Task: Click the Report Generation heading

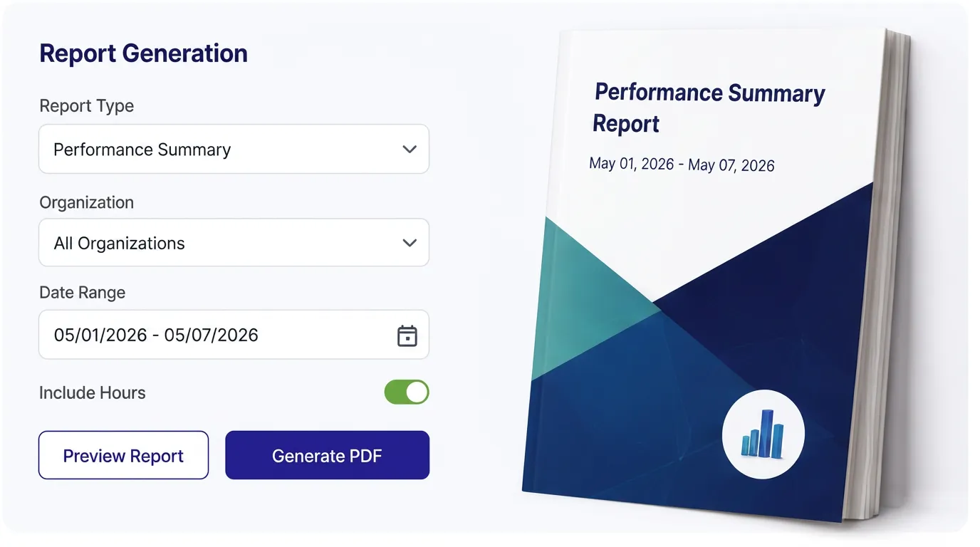Action: (x=143, y=53)
